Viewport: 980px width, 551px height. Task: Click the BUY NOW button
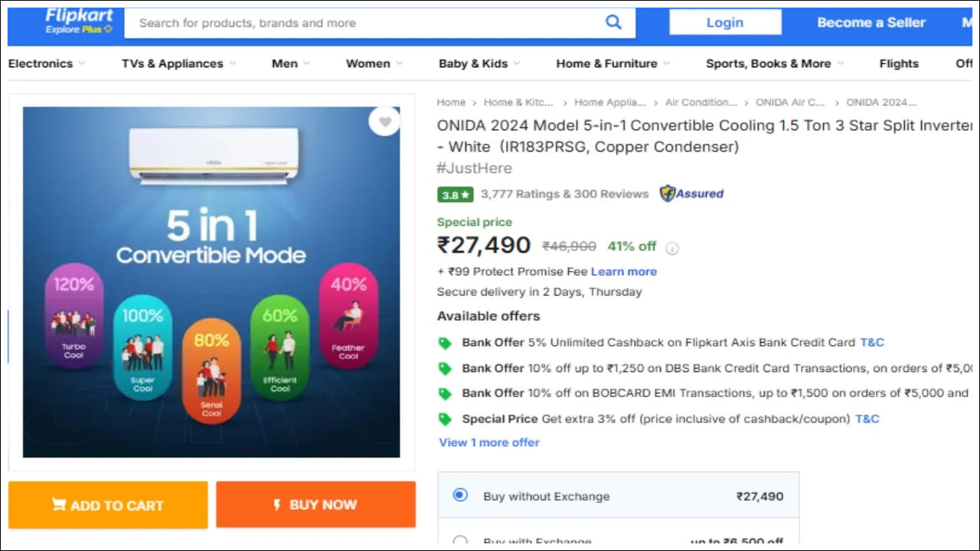tap(315, 504)
